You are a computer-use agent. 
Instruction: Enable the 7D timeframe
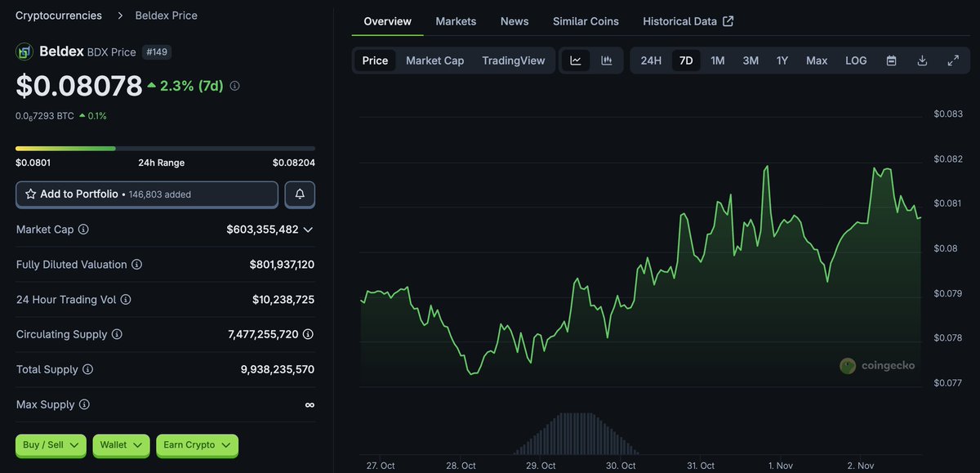point(685,60)
